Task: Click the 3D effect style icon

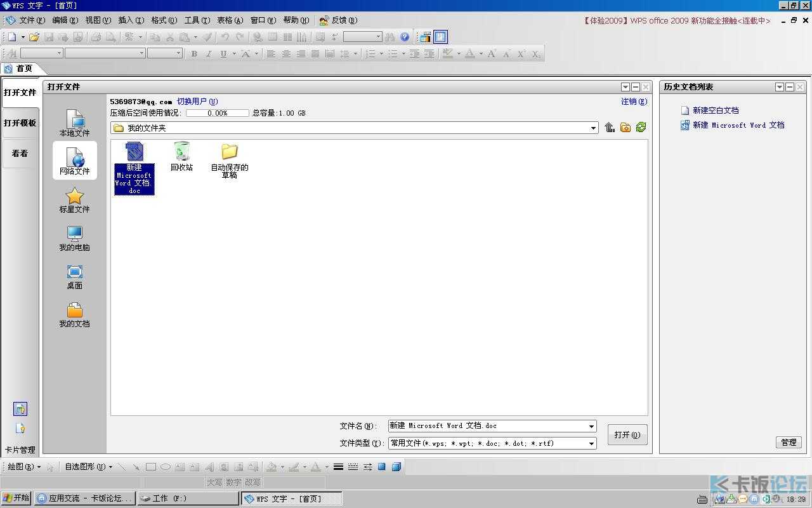Action: (396, 467)
